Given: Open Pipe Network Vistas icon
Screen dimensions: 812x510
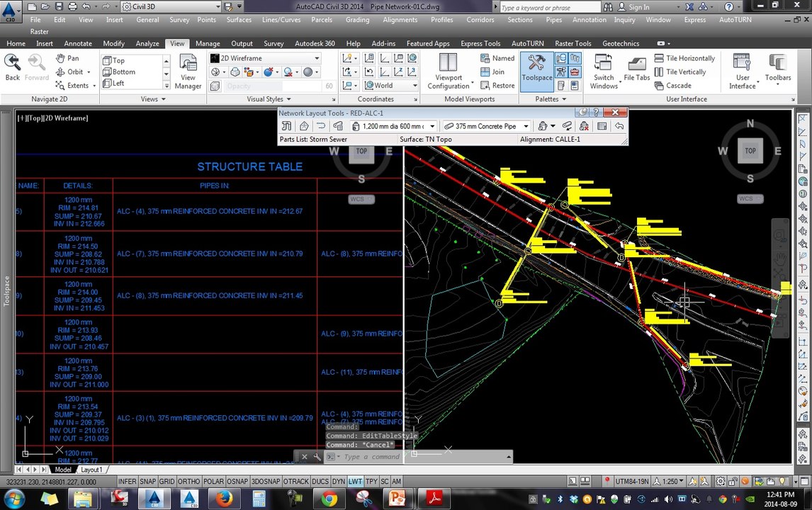Looking at the screenshot, I should [602, 126].
